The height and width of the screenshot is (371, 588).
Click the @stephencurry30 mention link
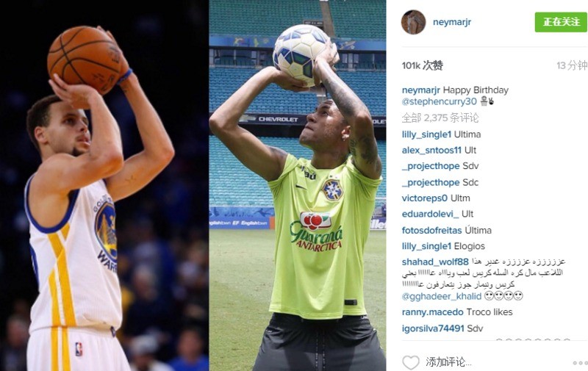(439, 101)
